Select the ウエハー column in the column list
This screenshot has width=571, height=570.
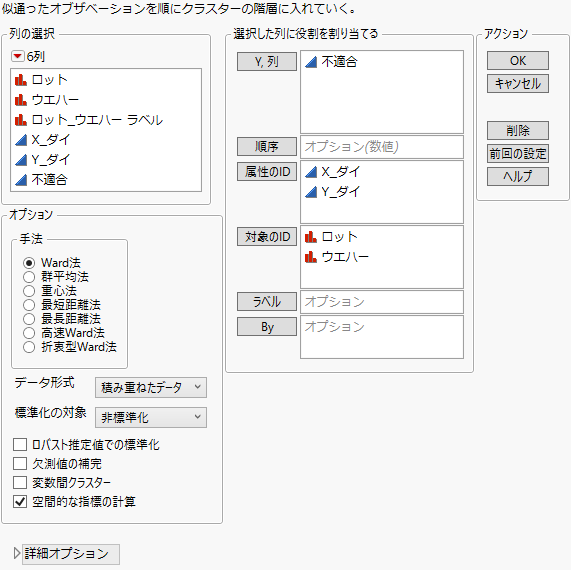55,99
